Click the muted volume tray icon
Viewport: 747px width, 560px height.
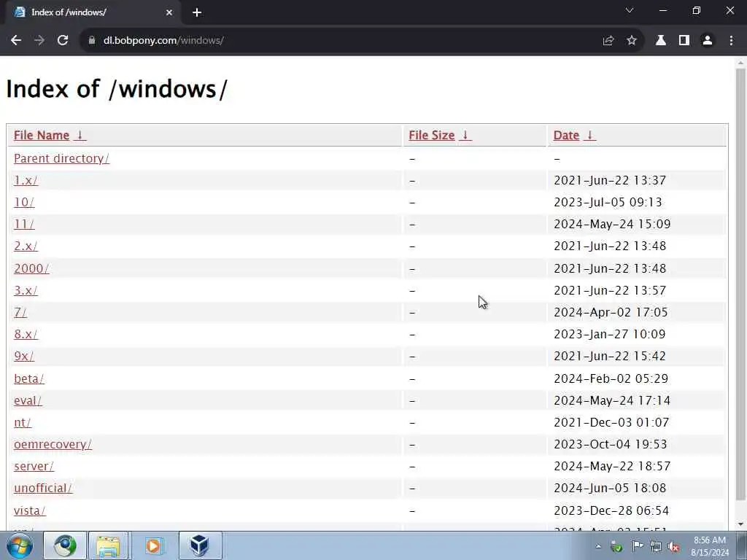tap(673, 547)
